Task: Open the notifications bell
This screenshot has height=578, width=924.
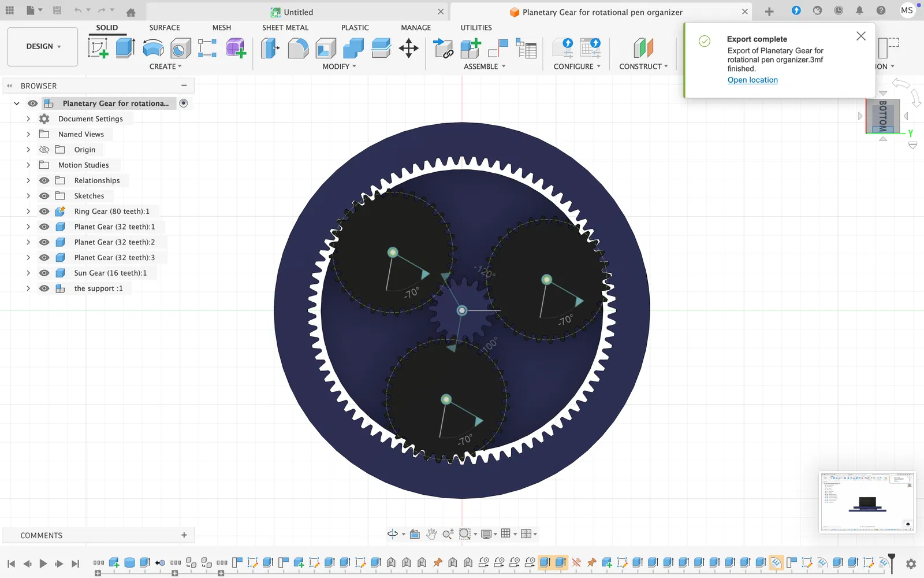Action: tap(859, 10)
